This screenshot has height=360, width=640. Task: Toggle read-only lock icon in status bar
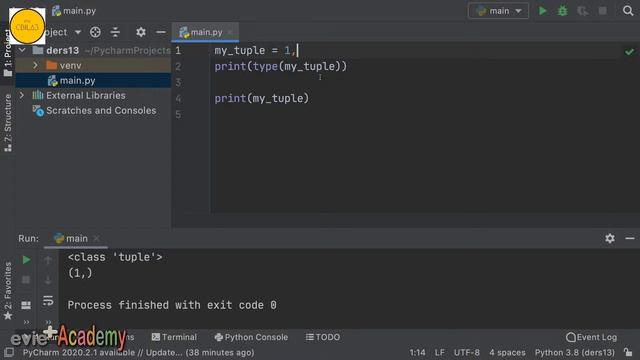628,352
